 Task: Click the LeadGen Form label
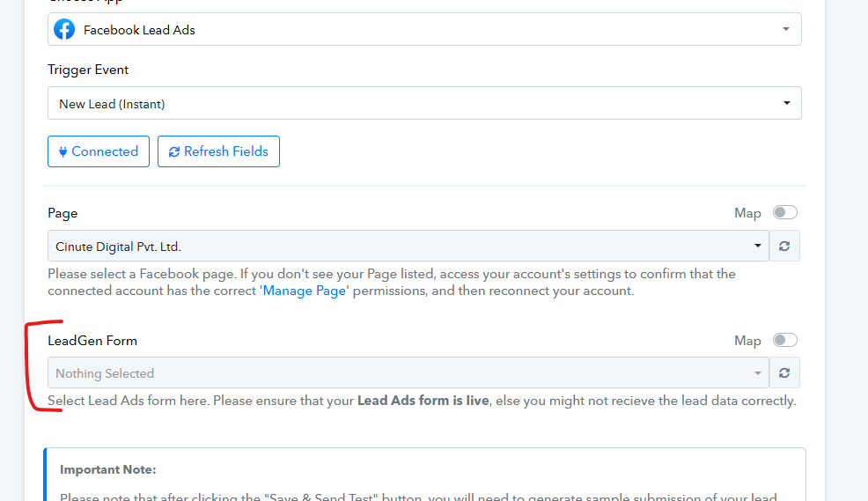pos(92,341)
